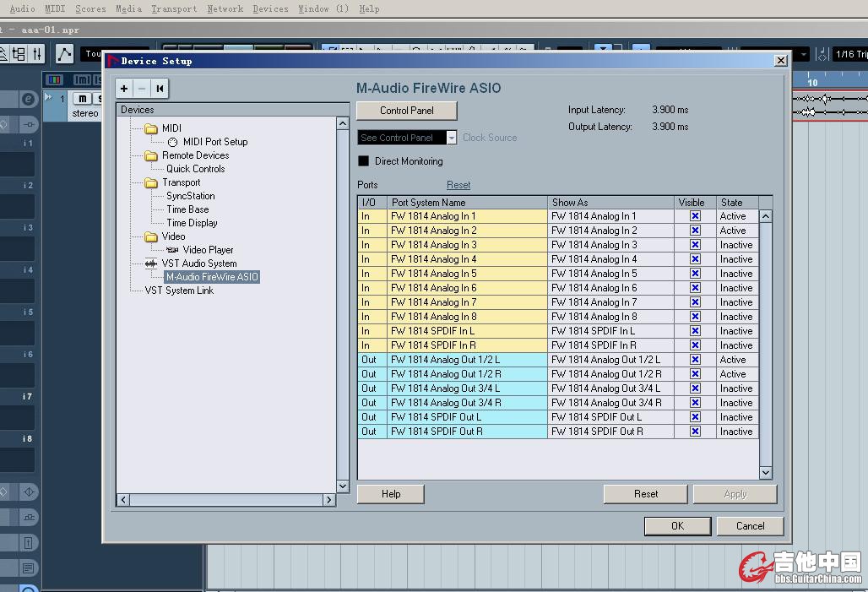Viewport: 868px width, 592px height.
Task: Click the State cell for FW 1814 Analog In 5
Action: (736, 274)
